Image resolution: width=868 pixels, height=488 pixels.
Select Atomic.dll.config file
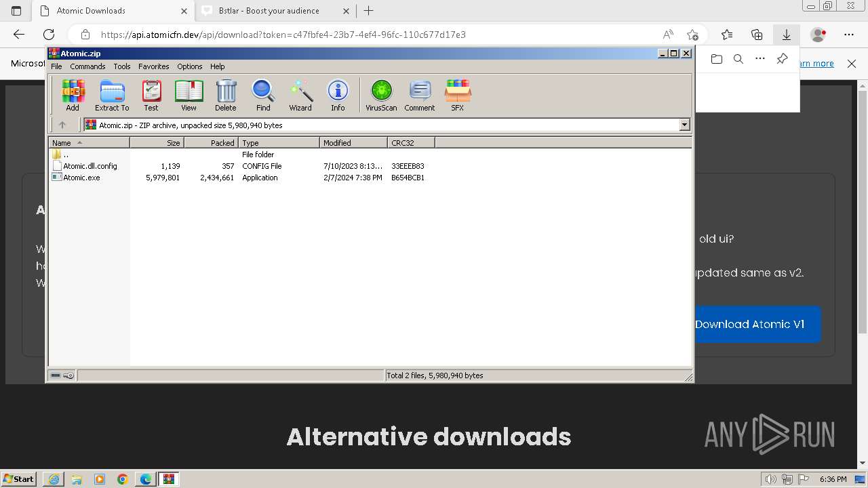pyautogui.click(x=90, y=166)
